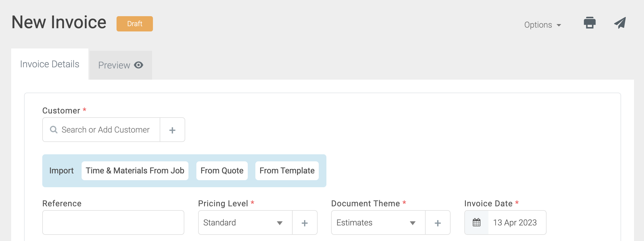The image size is (644, 241).
Task: Click the search magnifier icon in Customer field
Action: pyautogui.click(x=54, y=130)
